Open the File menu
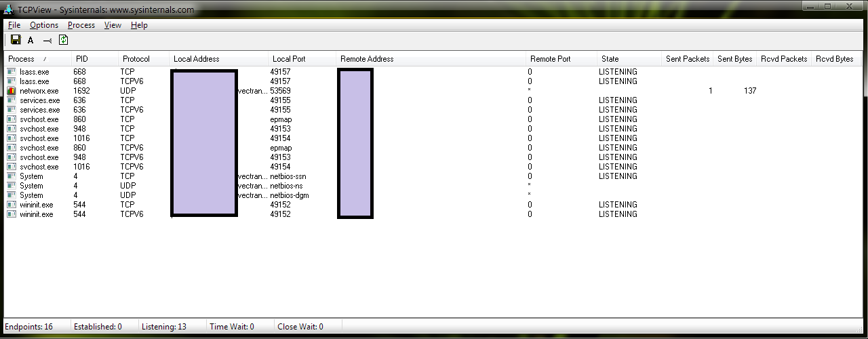 (x=14, y=25)
